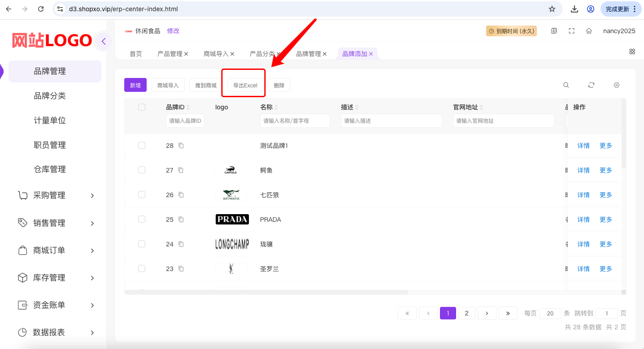The height and width of the screenshot is (349, 644).
Task: Copy brand ID 24
Action: click(181, 244)
